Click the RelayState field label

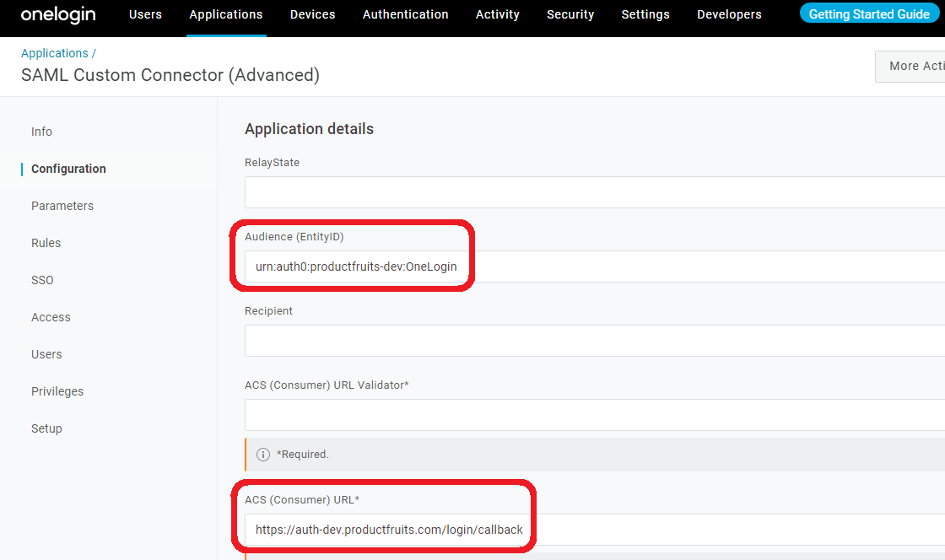272,163
